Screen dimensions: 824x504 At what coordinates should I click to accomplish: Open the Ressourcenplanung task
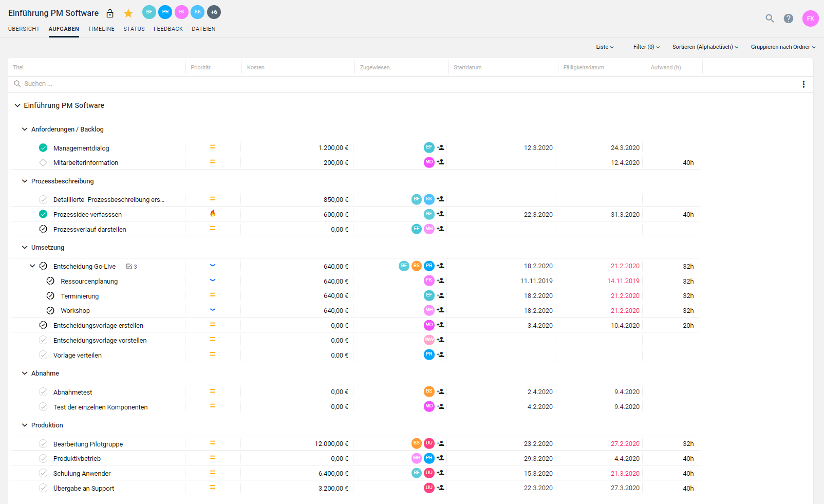click(89, 281)
